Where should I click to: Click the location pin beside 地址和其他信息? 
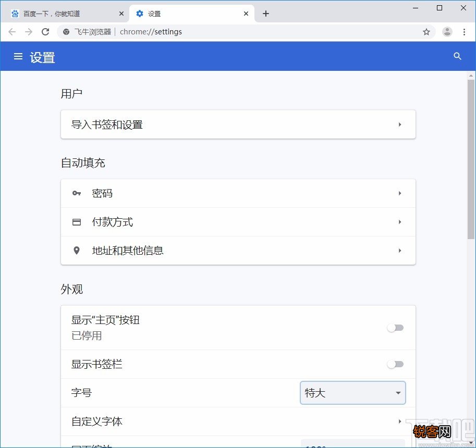[77, 251]
